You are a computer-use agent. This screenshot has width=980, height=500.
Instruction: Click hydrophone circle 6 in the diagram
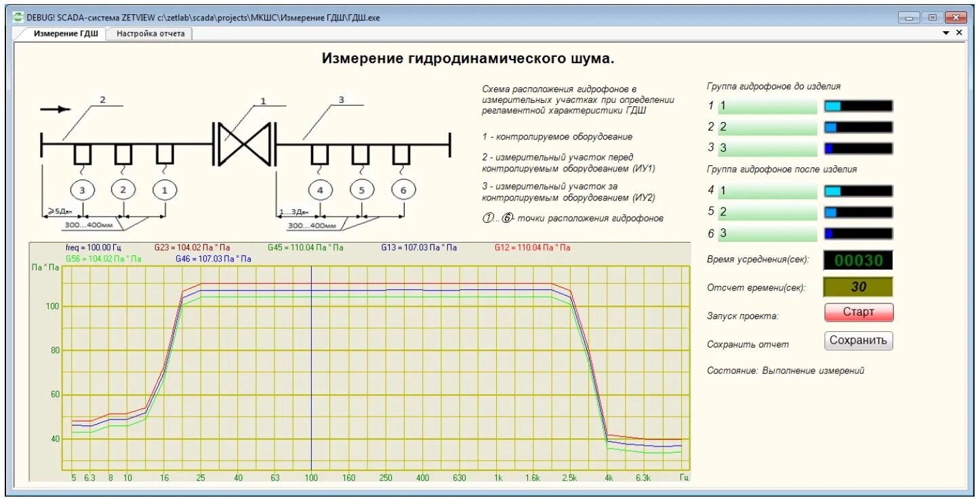click(403, 190)
